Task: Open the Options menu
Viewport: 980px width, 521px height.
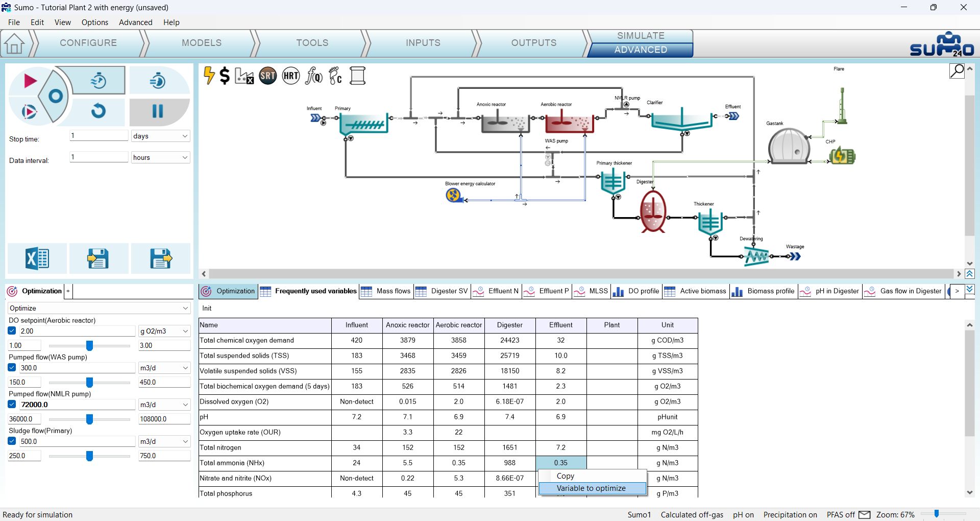Action: tap(95, 22)
